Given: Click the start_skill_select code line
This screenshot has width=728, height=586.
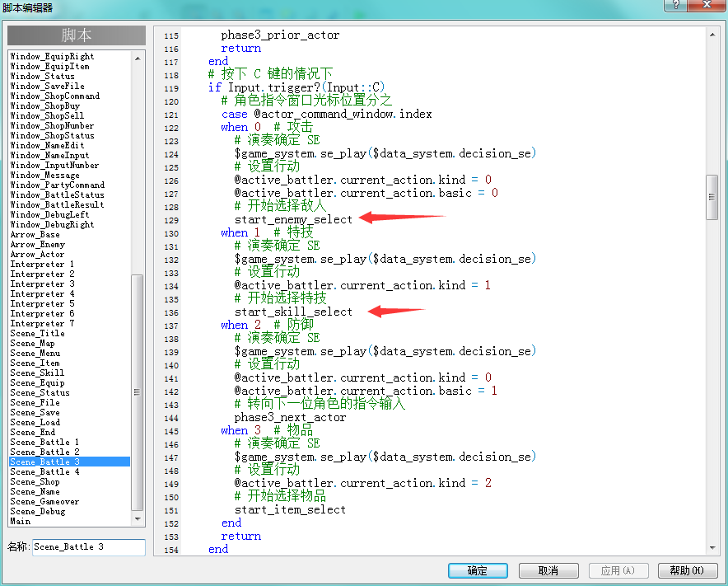Looking at the screenshot, I should click(x=293, y=312).
